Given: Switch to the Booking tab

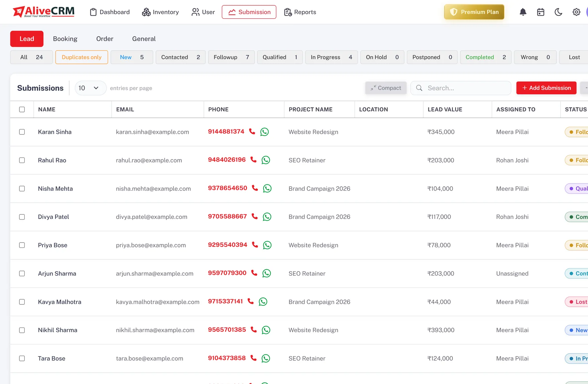Looking at the screenshot, I should [x=65, y=39].
